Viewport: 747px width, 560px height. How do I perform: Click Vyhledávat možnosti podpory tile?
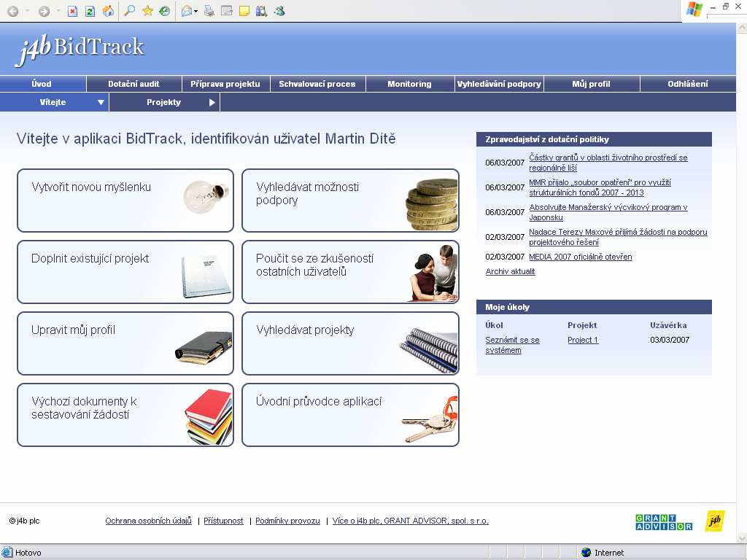[x=351, y=201]
